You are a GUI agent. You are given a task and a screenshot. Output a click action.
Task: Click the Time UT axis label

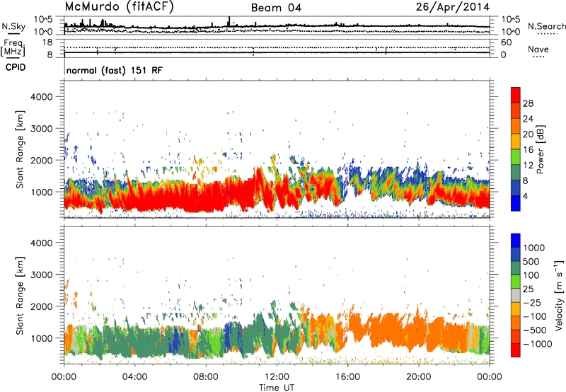[277, 388]
